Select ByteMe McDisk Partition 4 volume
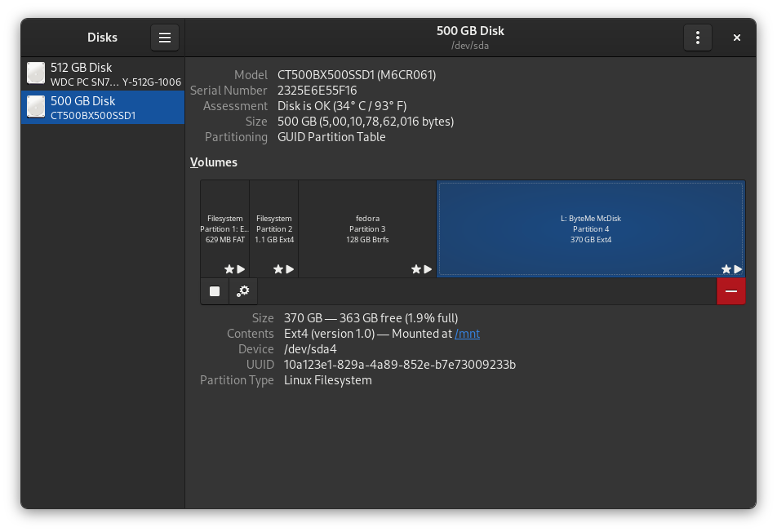This screenshot has width=777, height=532. tap(591, 228)
